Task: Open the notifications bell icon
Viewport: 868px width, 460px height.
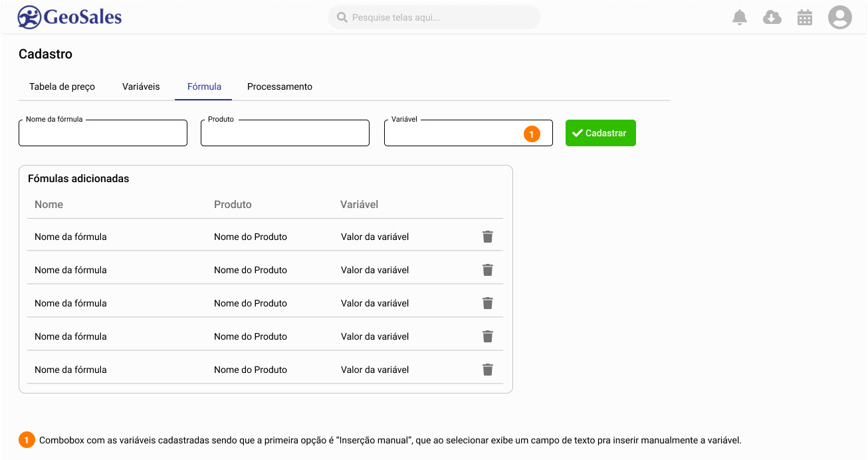Action: coord(739,17)
